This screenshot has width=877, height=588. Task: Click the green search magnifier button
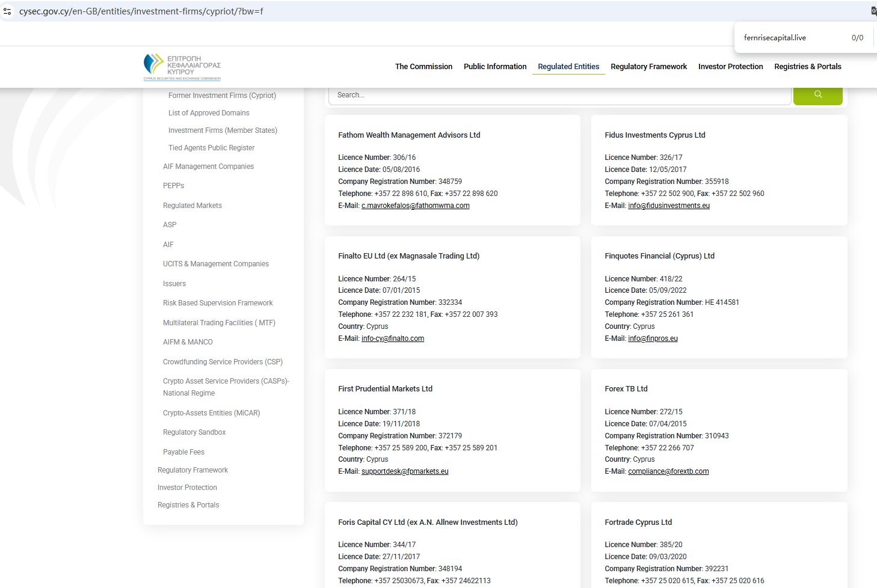click(x=817, y=95)
